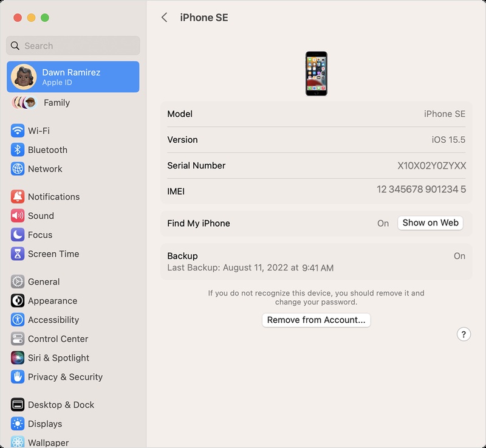
Task: Click the iPhone SE device thumbnail
Action: coord(316,74)
